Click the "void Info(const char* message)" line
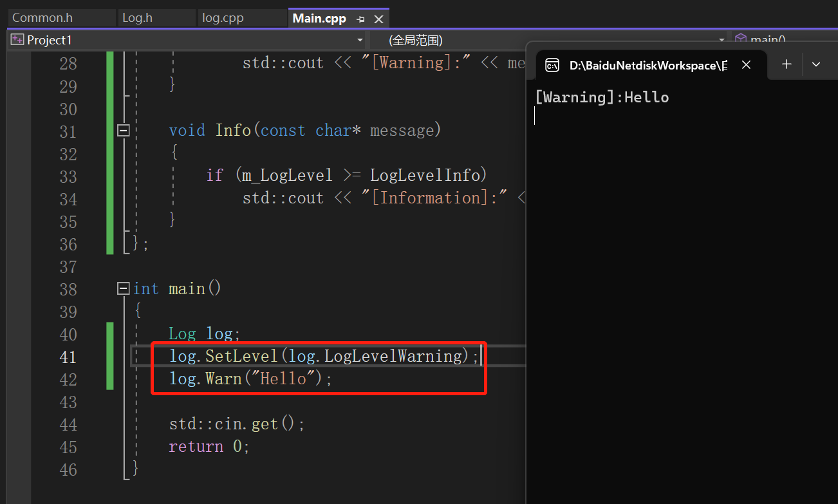The width and height of the screenshot is (838, 504). coord(305,131)
